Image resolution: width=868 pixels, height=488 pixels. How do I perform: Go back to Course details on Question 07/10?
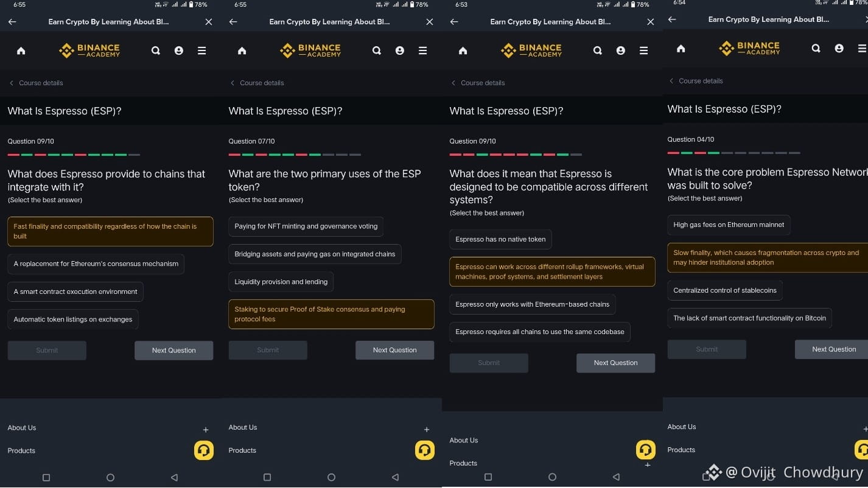[x=257, y=83]
